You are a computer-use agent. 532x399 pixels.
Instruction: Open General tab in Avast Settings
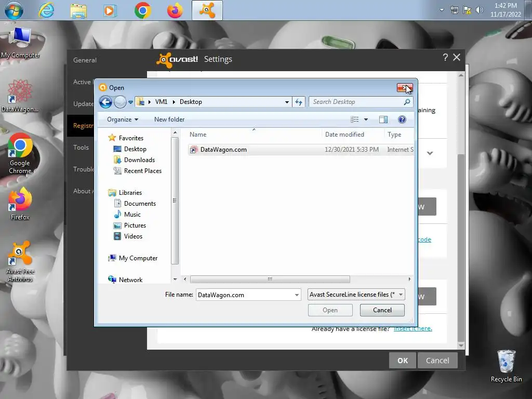point(85,60)
